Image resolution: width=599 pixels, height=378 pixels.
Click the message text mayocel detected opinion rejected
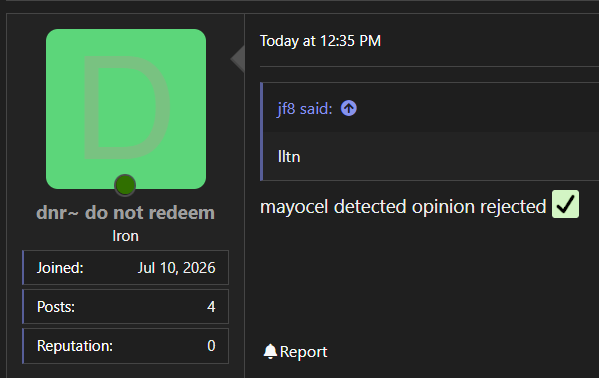coord(403,206)
